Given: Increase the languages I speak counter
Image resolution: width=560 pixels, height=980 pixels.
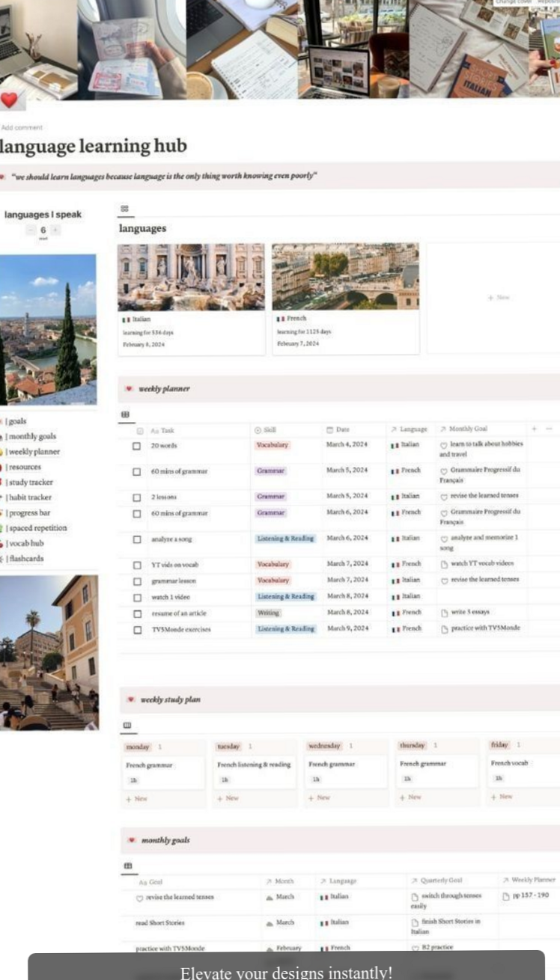Looking at the screenshot, I should [55, 230].
